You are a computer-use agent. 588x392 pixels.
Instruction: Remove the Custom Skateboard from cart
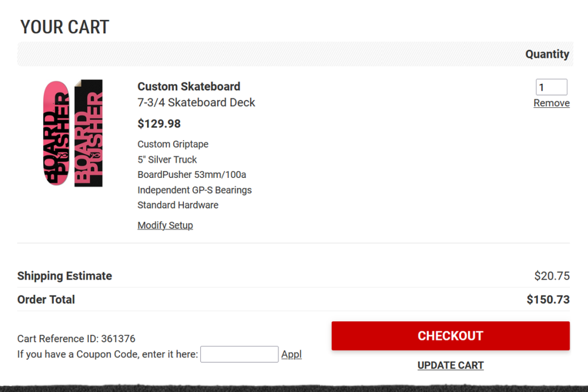click(552, 103)
